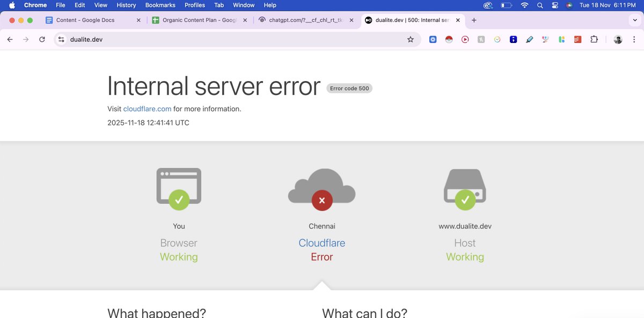The height and width of the screenshot is (318, 644).
Task: Click the host server status icon
Action: click(465, 189)
